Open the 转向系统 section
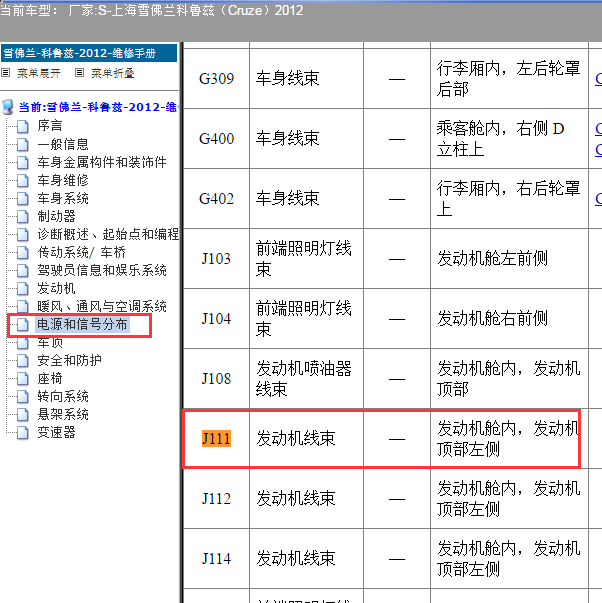 pos(63,396)
